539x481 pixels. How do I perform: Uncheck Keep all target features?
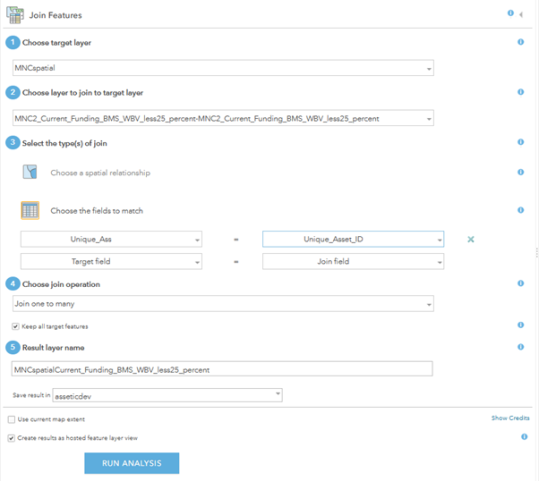pyautogui.click(x=15, y=326)
